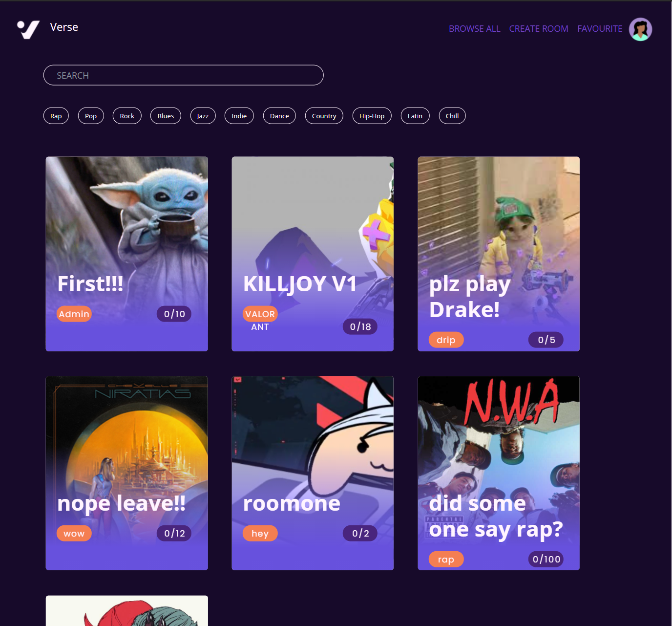Open the Create Room page
Viewport: 672px width, 626px height.
coord(539,29)
